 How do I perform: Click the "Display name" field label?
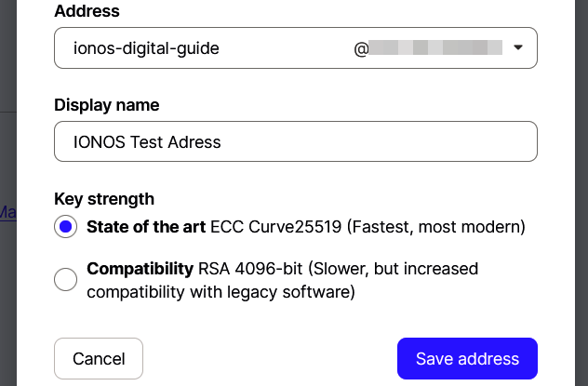[x=107, y=105]
